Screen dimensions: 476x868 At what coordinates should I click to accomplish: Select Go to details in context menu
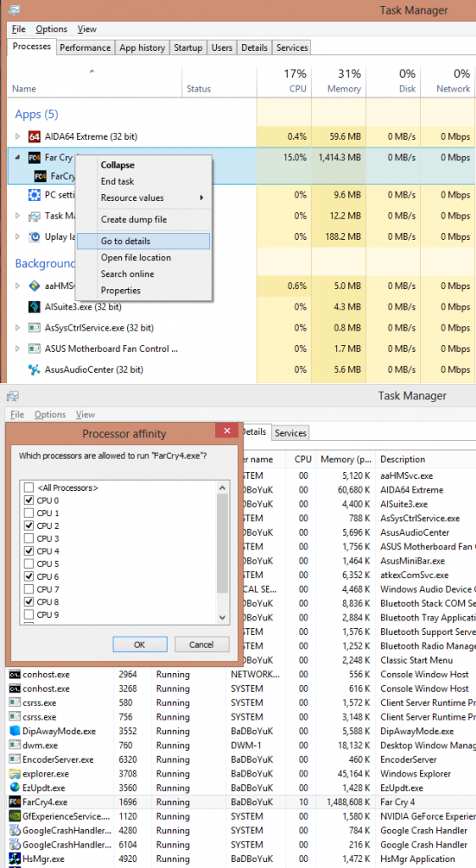[144, 242]
